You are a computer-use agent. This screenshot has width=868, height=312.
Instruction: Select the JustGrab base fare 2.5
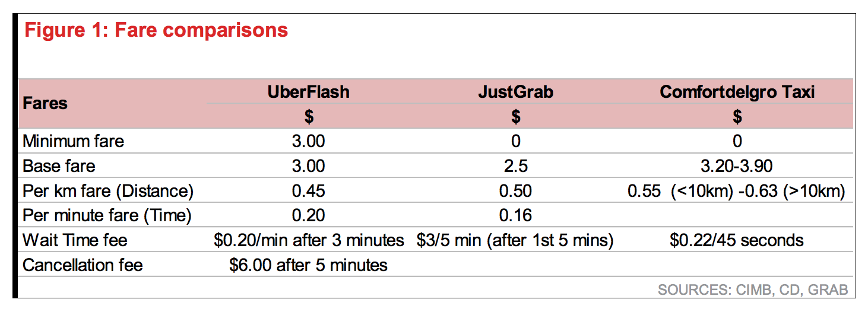[x=515, y=165]
